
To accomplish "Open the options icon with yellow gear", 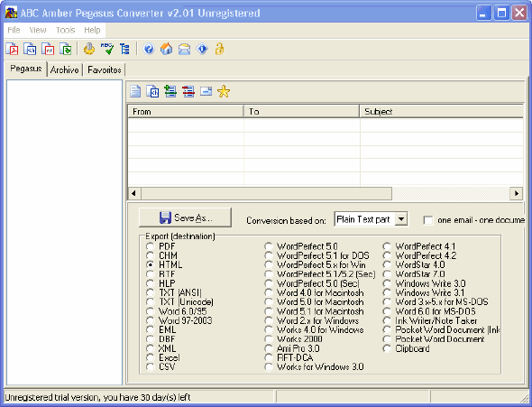I will pyautogui.click(x=89, y=50).
